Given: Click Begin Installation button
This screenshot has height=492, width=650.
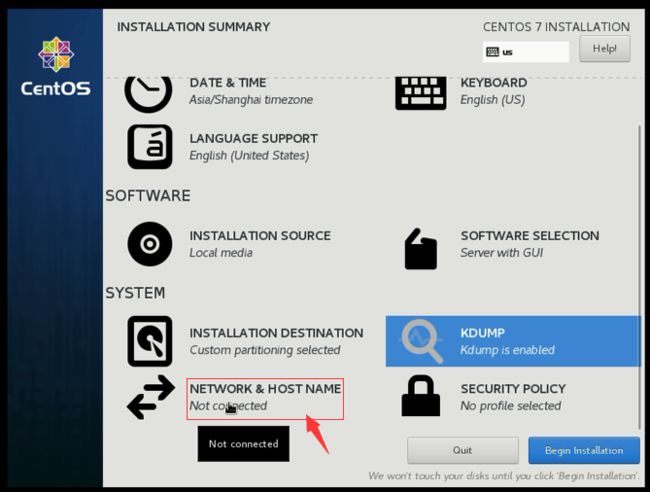Looking at the screenshot, I should [x=584, y=450].
